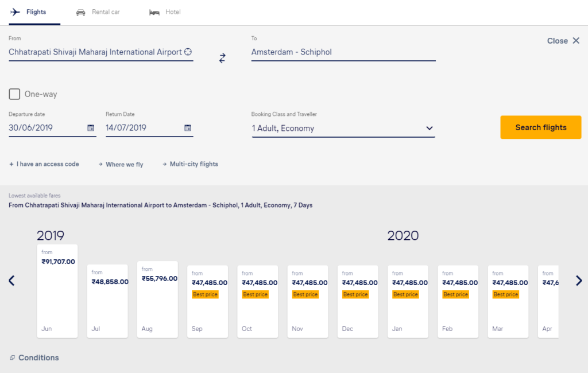Tick the One-way checkbox
Screen dimensions: 588x373
coord(14,94)
